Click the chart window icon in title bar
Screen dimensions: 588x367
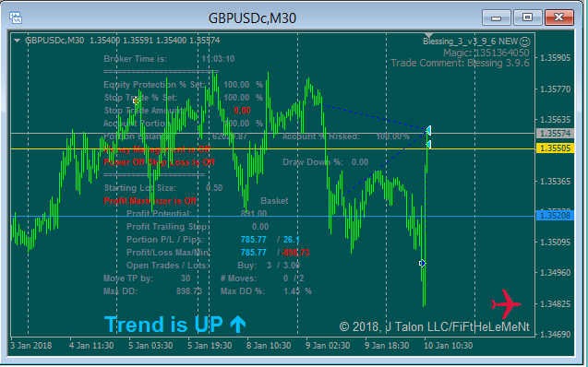coord(16,18)
